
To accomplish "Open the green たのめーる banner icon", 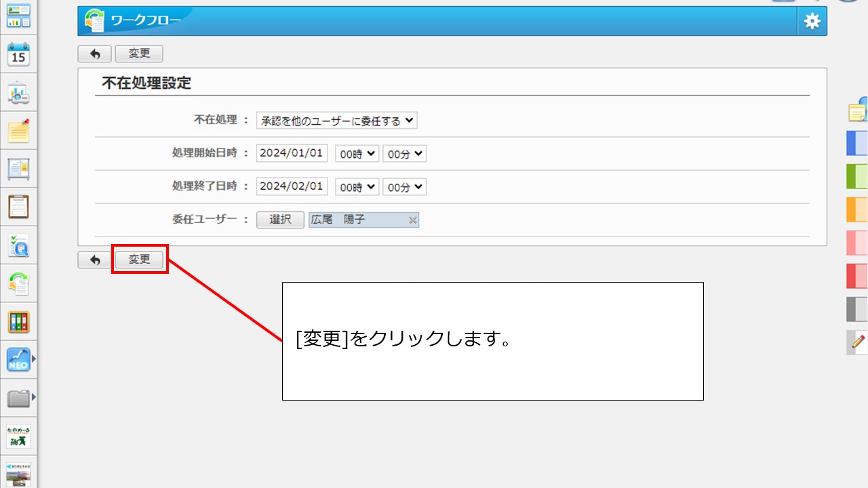I will pyautogui.click(x=18, y=436).
